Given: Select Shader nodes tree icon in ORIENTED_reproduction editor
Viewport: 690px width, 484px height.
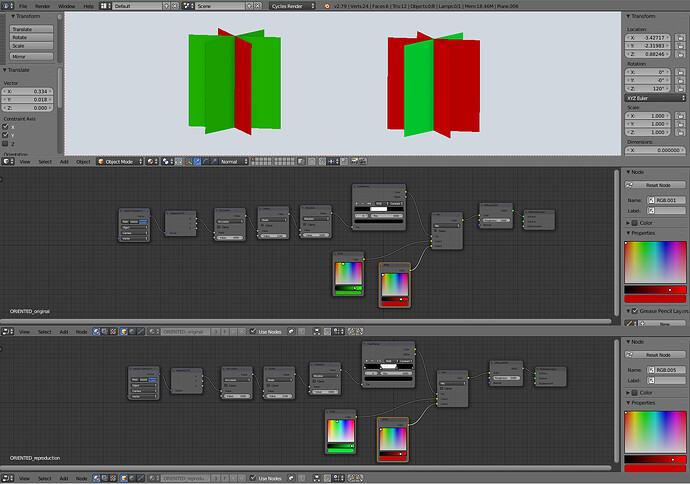Looking at the screenshot, I should click(97, 478).
